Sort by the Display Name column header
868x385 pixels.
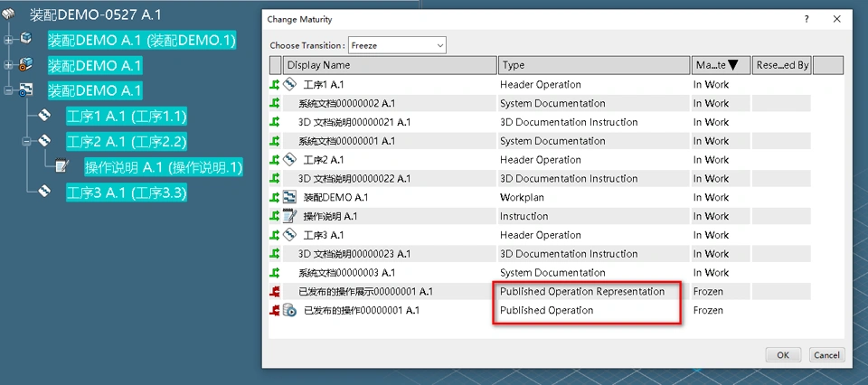tap(390, 65)
